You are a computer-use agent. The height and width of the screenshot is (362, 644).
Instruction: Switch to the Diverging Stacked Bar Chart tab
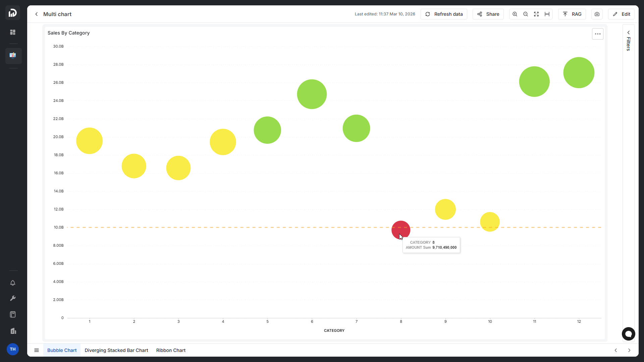[116, 350]
